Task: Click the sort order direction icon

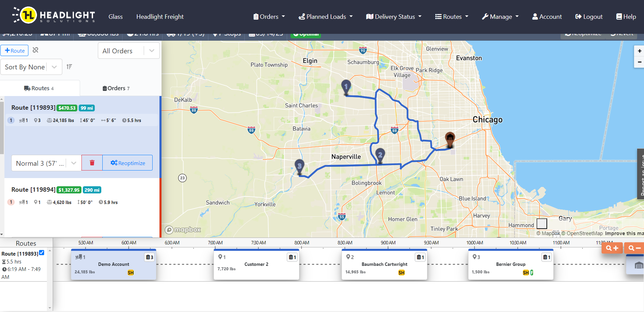Action: point(69,67)
